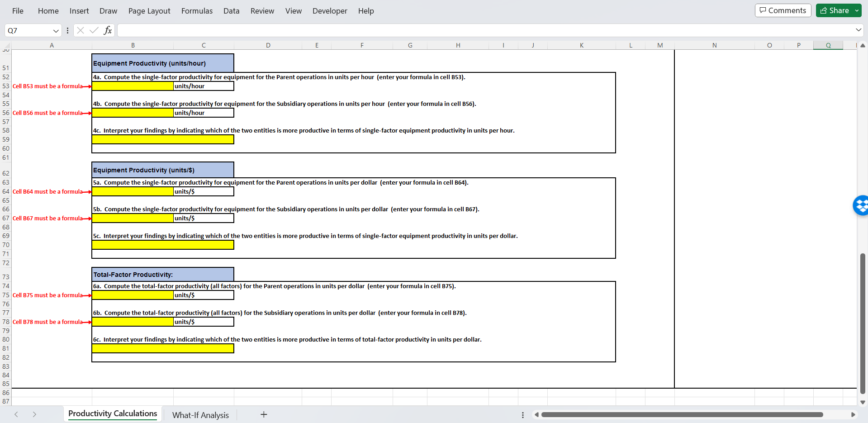
Task: Select column Q by its header
Action: point(828,45)
